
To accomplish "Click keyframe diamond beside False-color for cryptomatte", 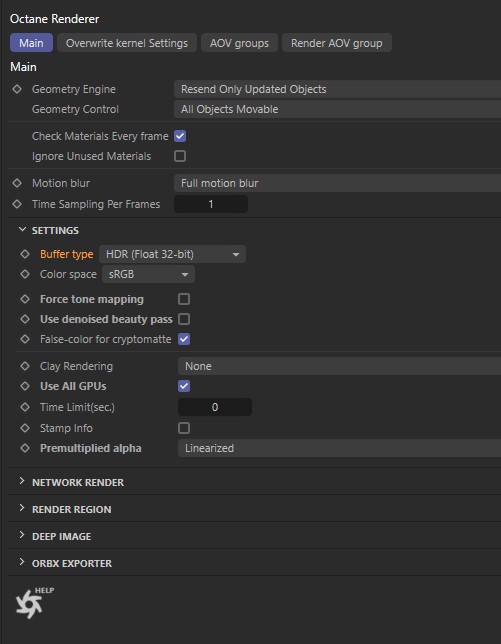I will (x=25, y=339).
